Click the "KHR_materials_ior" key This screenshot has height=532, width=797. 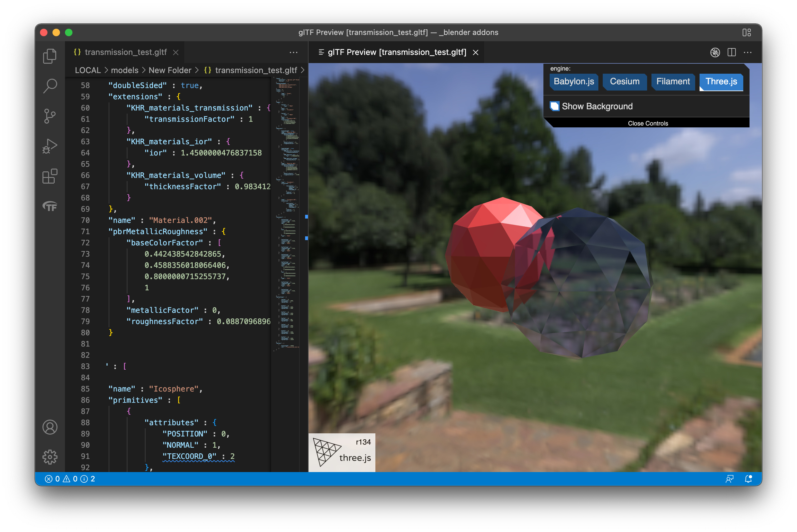[x=169, y=141]
